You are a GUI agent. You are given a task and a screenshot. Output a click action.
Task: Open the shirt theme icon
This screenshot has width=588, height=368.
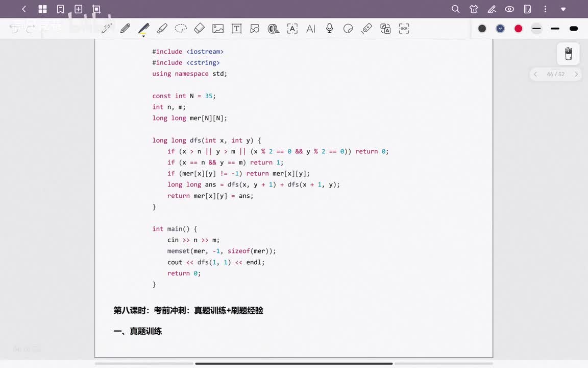click(474, 9)
